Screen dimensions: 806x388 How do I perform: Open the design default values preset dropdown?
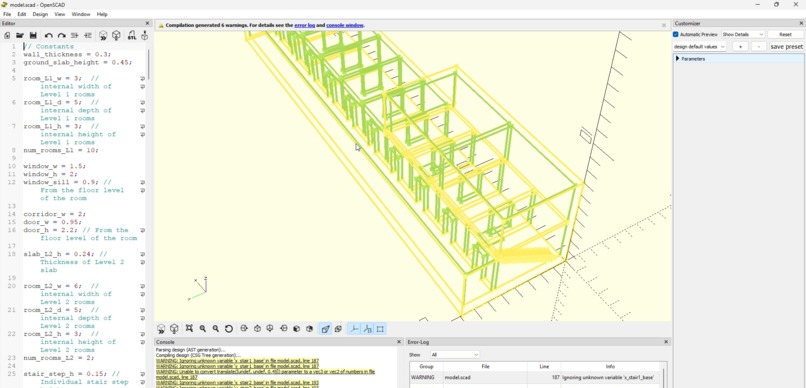click(700, 47)
